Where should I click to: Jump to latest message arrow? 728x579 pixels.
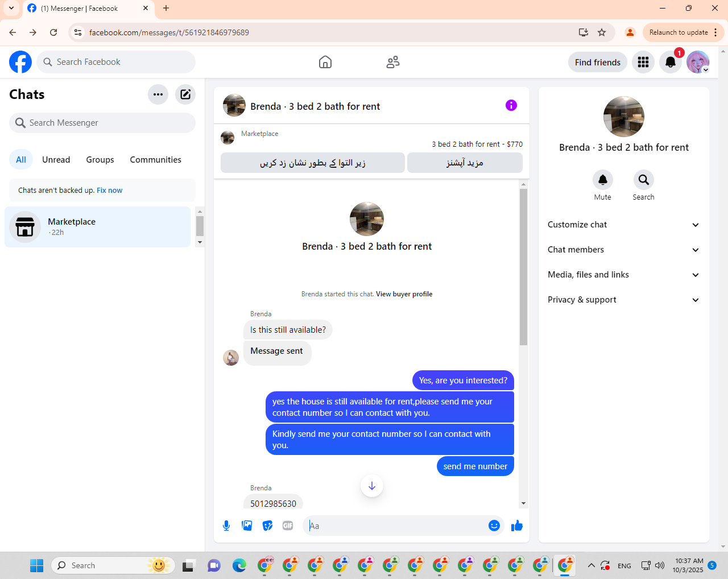click(372, 486)
